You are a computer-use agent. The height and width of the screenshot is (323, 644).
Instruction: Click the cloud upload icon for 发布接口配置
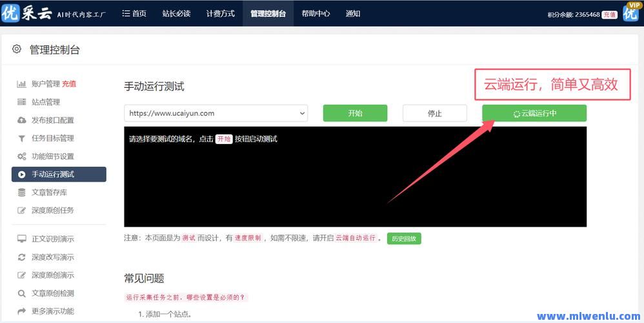pos(21,120)
